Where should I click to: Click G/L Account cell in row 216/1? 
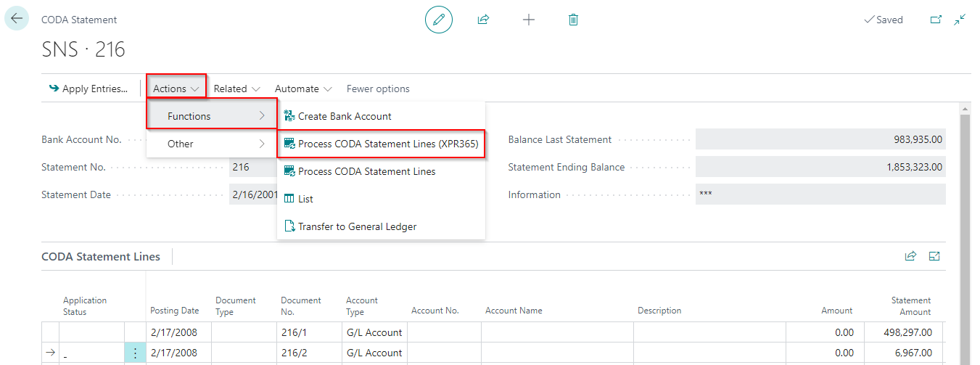374,332
